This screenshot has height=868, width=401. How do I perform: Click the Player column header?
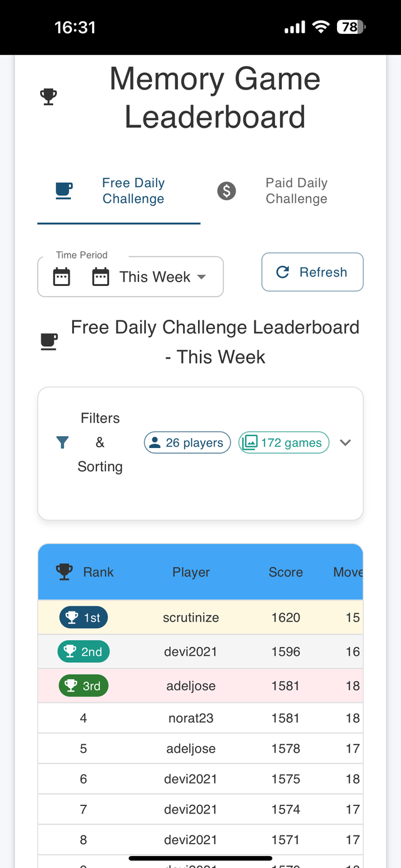coord(191,572)
